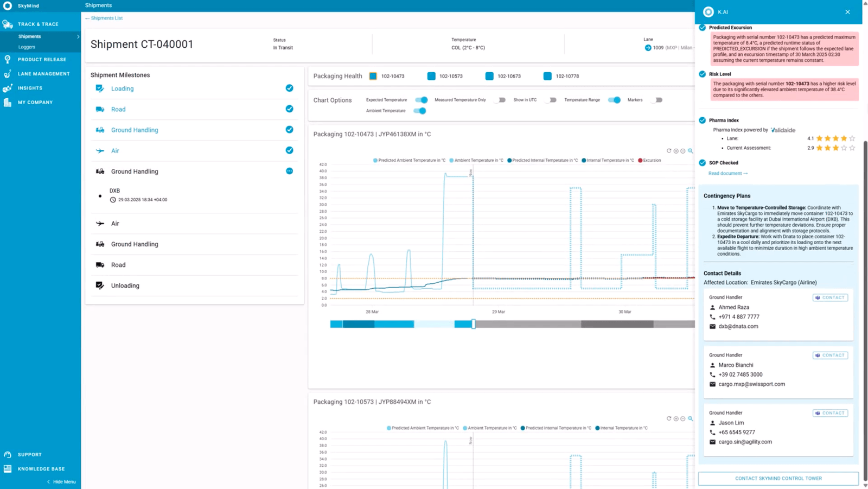Click the chart zoom magnifier icon for Packaging 102-10473
Screen dimensions: 868x489
click(691, 151)
